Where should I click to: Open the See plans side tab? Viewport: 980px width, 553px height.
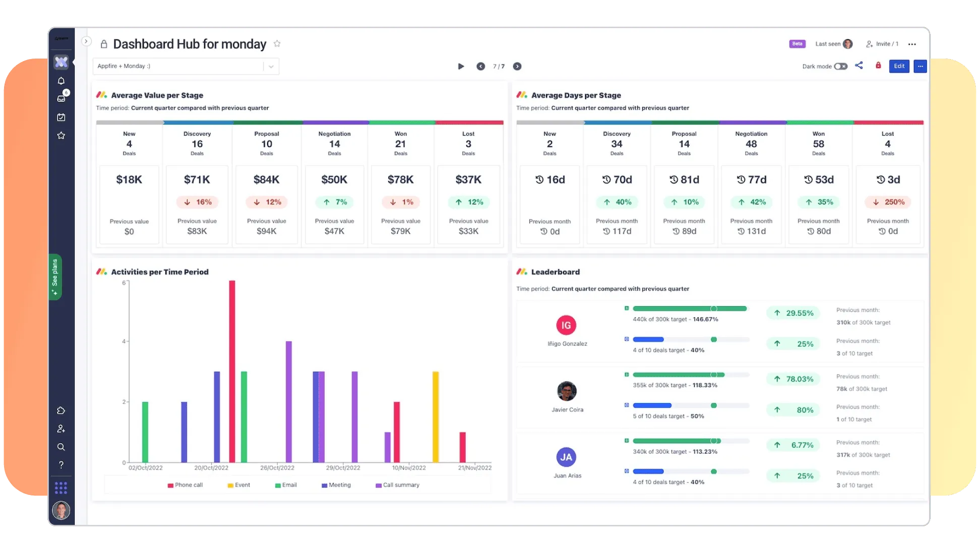coord(55,276)
